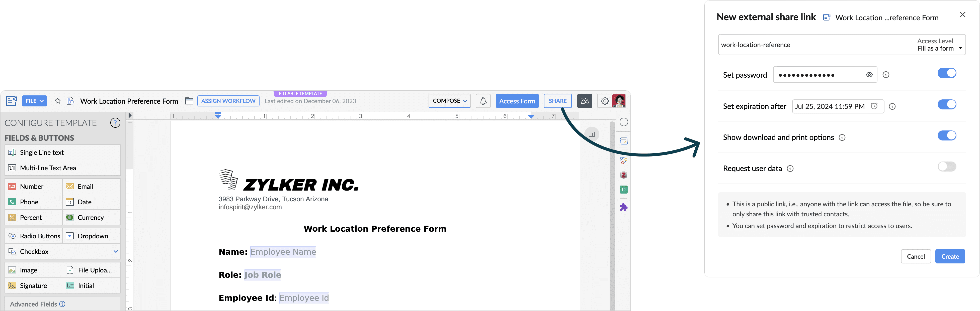This screenshot has height=311, width=980.
Task: Toggle Show download and print options switch
Action: (946, 135)
